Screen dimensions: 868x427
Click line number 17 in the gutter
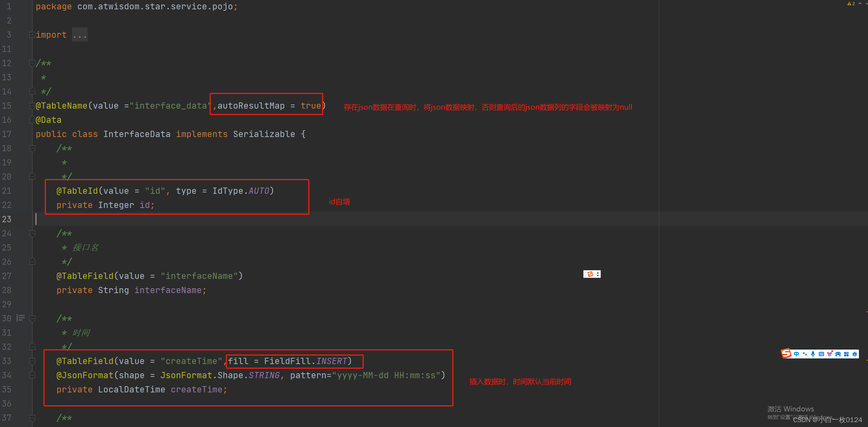tap(7, 134)
